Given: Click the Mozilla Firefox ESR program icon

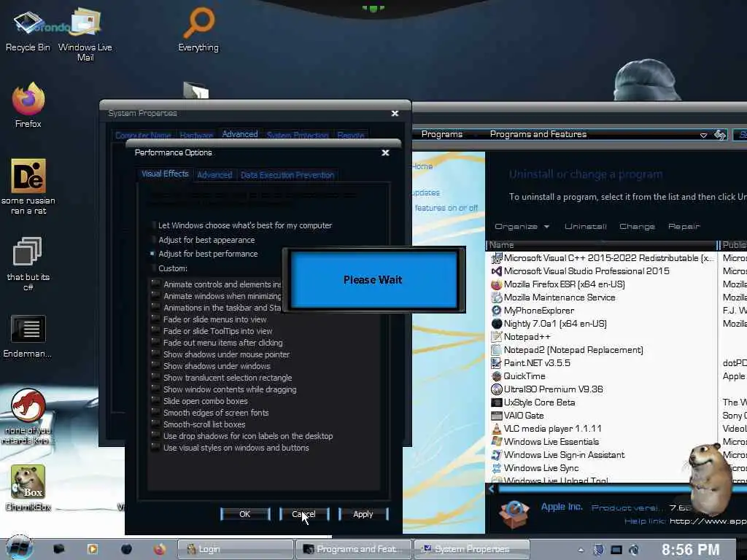Looking at the screenshot, I should [496, 284].
